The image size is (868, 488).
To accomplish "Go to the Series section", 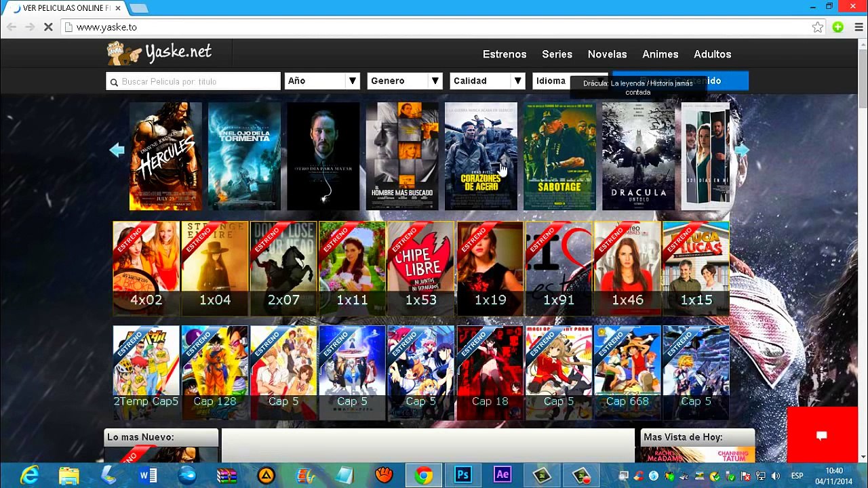I will point(557,54).
